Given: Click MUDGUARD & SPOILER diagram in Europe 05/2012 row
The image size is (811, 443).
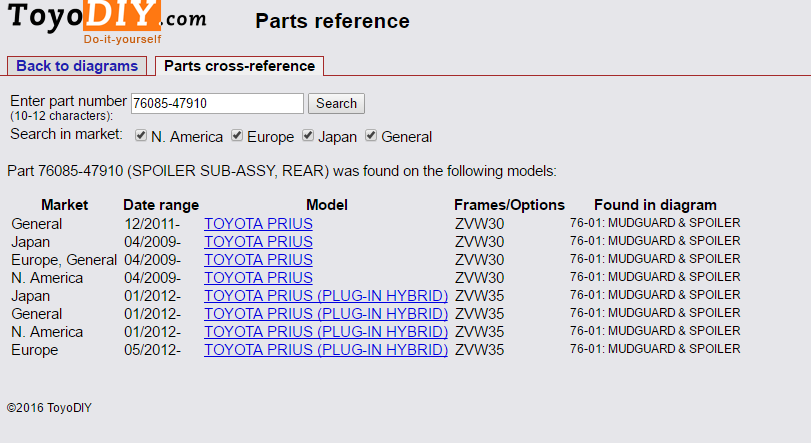Looking at the screenshot, I should coord(655,349).
